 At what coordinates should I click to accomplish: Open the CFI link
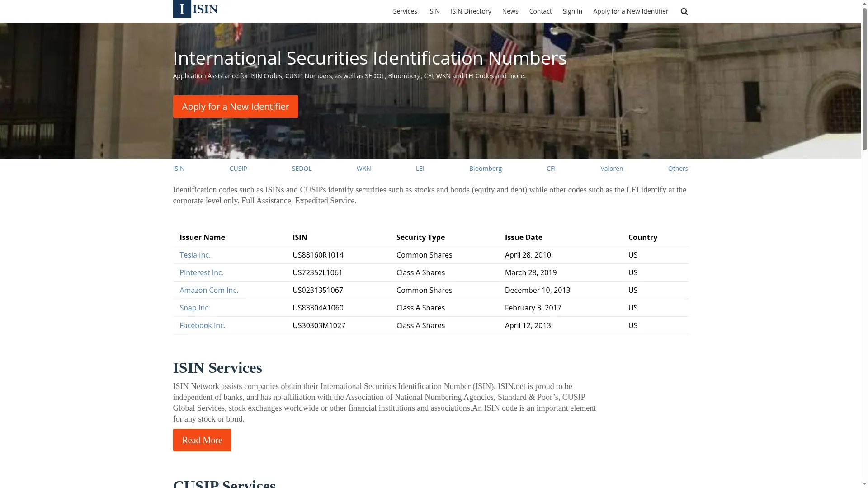pos(551,169)
